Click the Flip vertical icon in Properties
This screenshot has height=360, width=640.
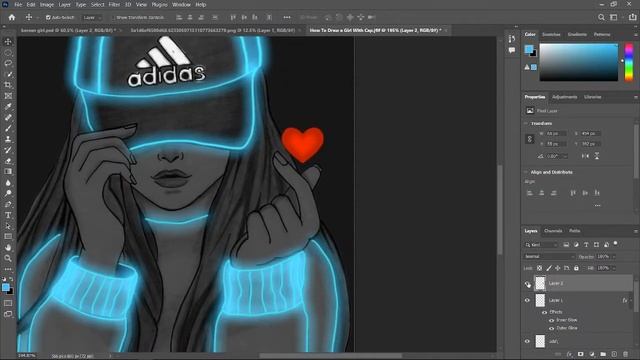click(x=597, y=156)
